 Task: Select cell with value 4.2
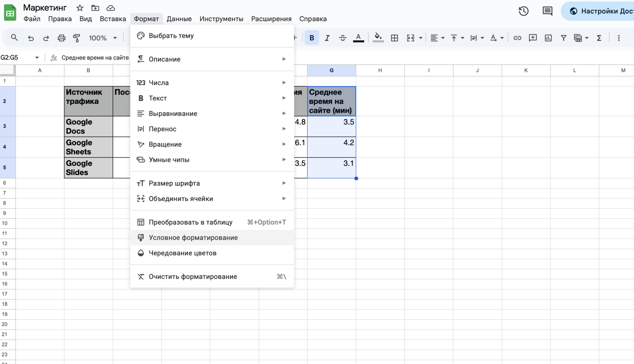332,147
